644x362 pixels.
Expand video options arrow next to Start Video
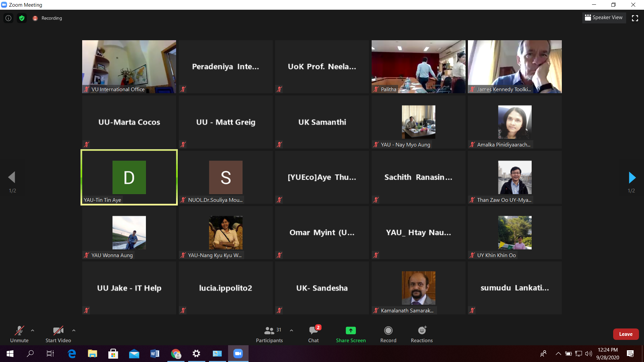[74, 330]
